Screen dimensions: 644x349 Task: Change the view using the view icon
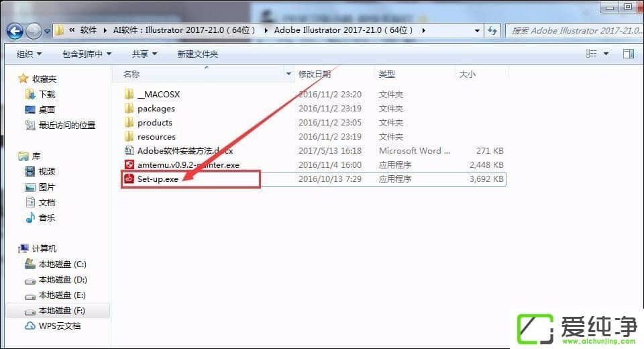(592, 54)
